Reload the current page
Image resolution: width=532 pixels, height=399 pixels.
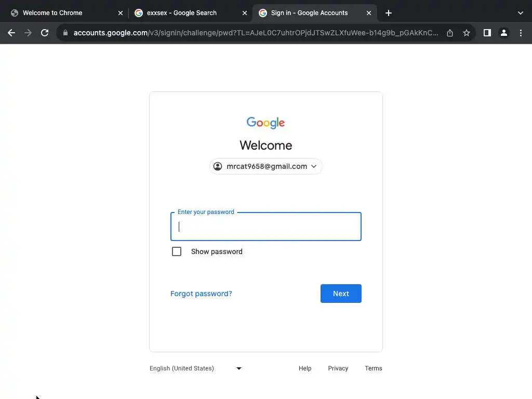(45, 33)
